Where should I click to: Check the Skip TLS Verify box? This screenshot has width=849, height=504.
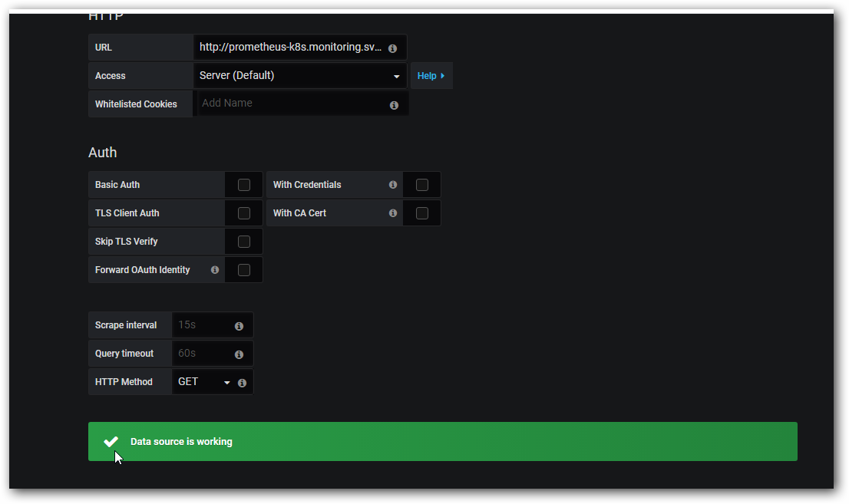point(244,242)
